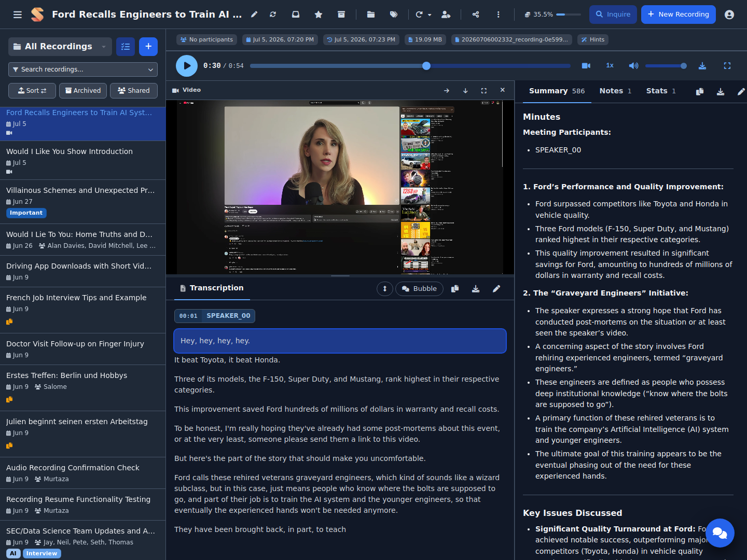Toggle multi-select list mode
The image size is (747, 560).
(x=126, y=47)
